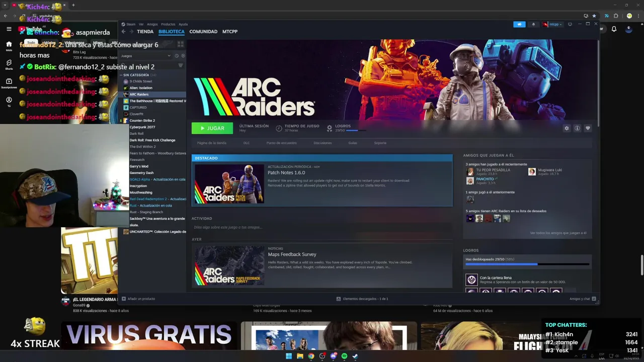The width and height of the screenshot is (644, 362).
Task: Click Añadir un producto
Action: click(138, 299)
